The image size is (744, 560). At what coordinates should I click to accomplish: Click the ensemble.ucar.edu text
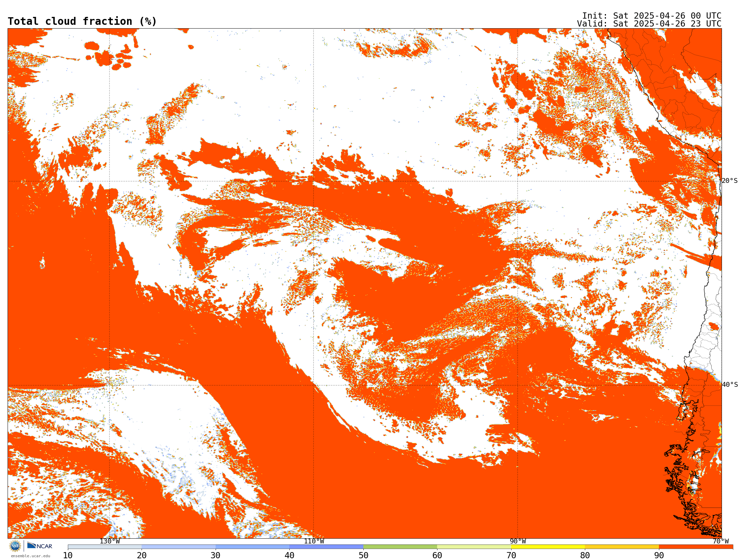[x=30, y=556]
